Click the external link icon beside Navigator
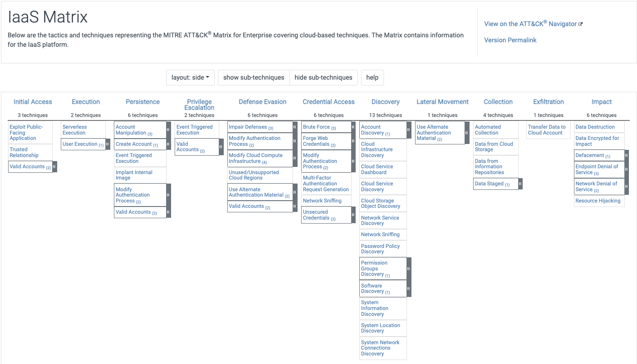Image resolution: width=637 pixels, height=364 pixels. point(580,24)
